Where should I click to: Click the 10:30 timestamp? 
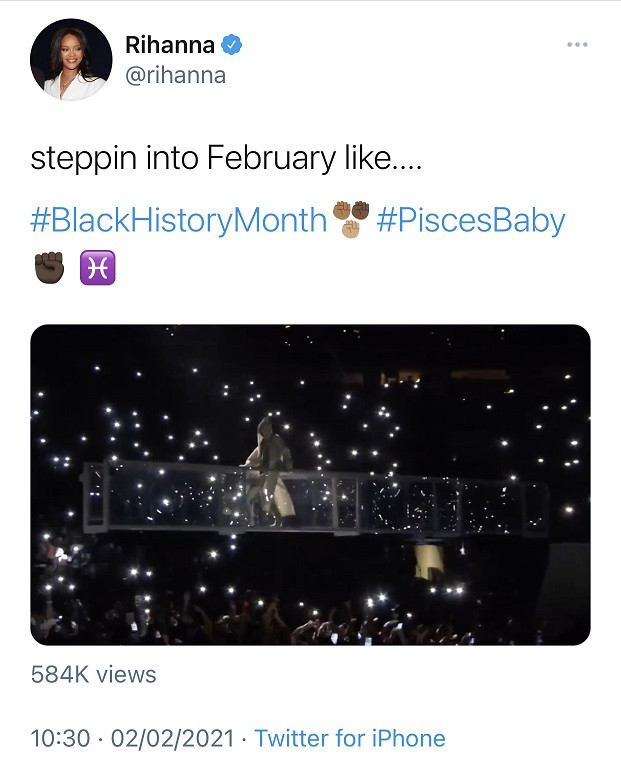click(x=56, y=739)
